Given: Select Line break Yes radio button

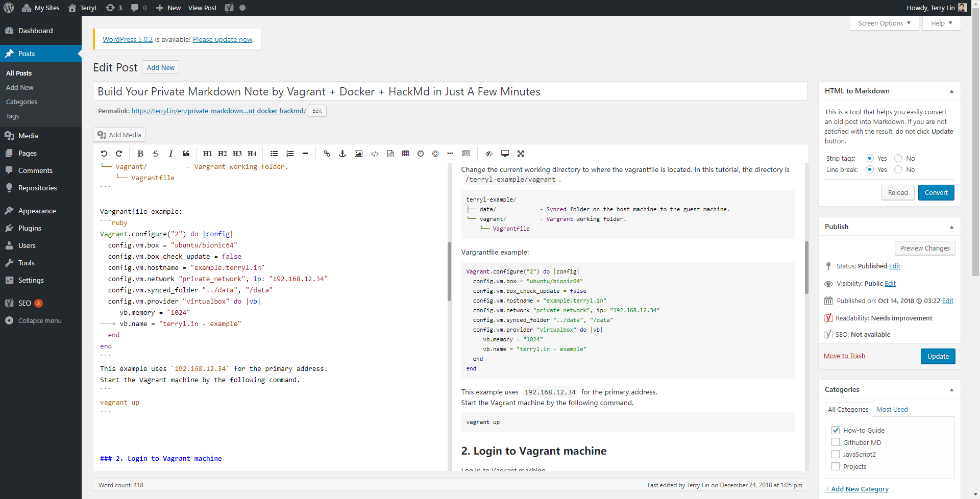Looking at the screenshot, I should [x=870, y=169].
